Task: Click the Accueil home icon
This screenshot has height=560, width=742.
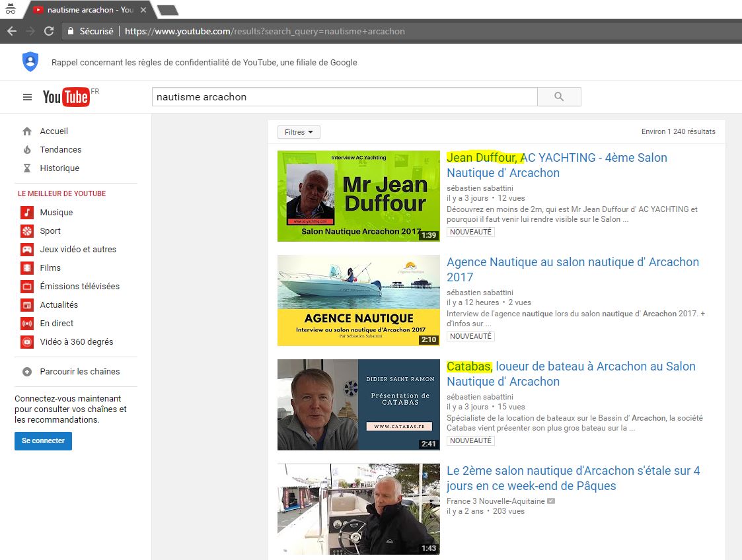Action: click(27, 131)
